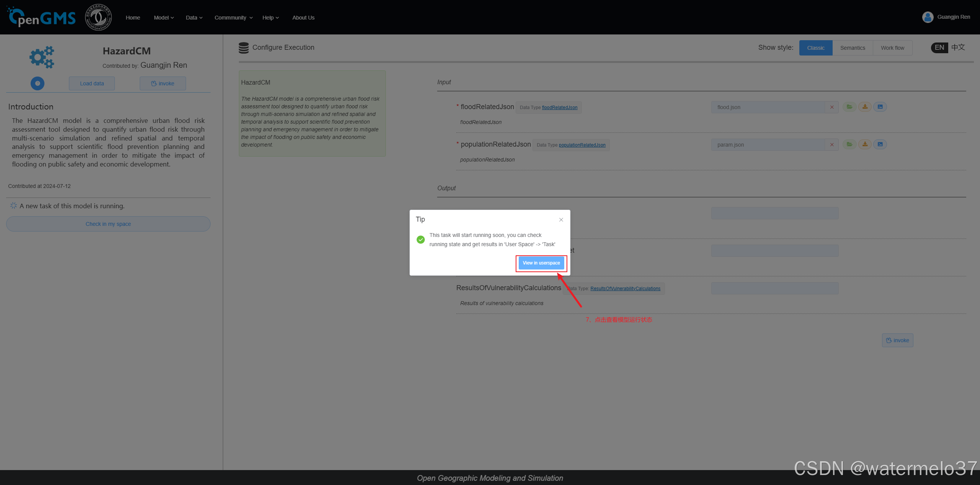Switch language to EN
Image resolution: width=980 pixels, height=485 pixels.
pos(939,47)
